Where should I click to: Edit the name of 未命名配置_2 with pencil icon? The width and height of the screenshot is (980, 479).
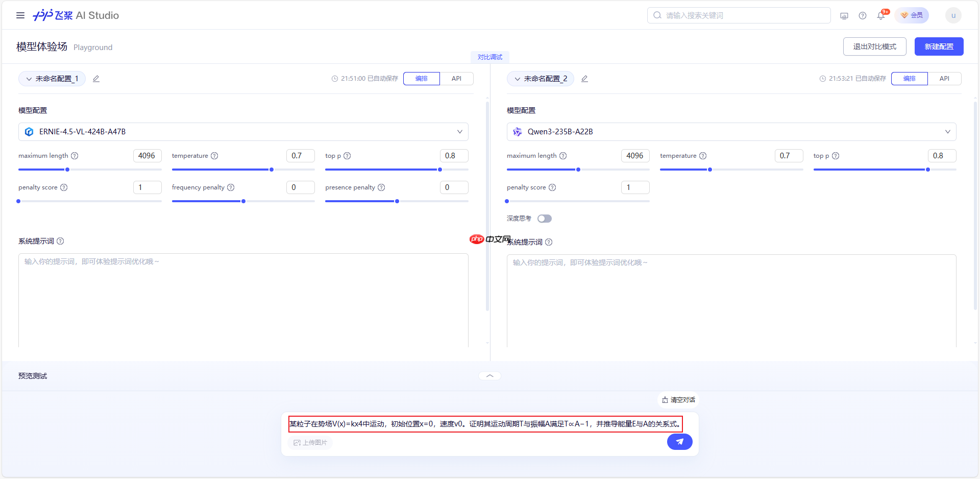(x=584, y=79)
